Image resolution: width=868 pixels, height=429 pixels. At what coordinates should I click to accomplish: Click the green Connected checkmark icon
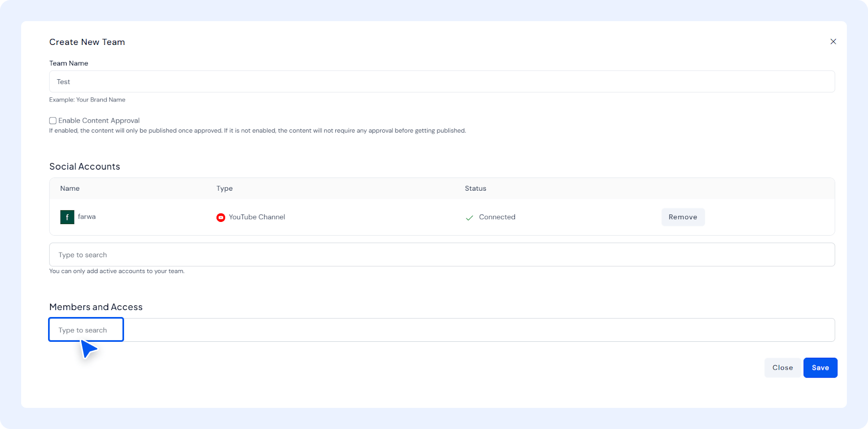(x=469, y=218)
